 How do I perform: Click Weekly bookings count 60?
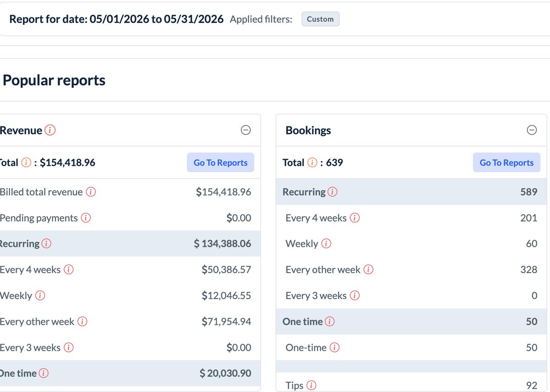532,244
